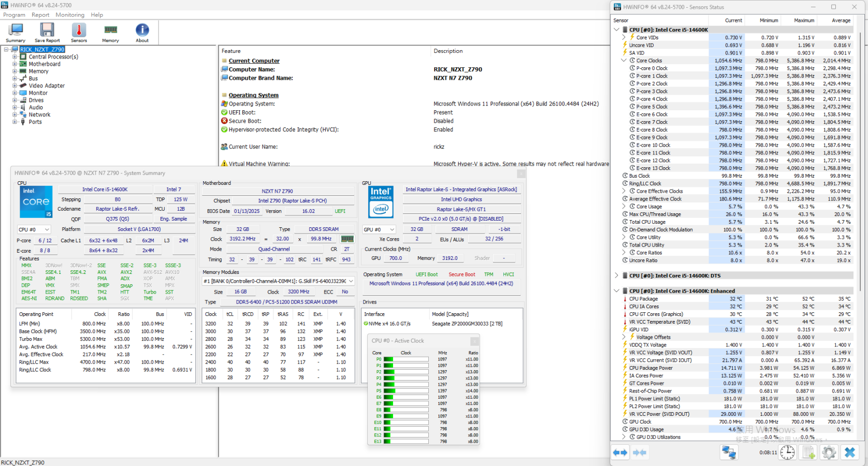Open the remote network computers icon
This screenshot has width=868, height=466.
click(729, 453)
